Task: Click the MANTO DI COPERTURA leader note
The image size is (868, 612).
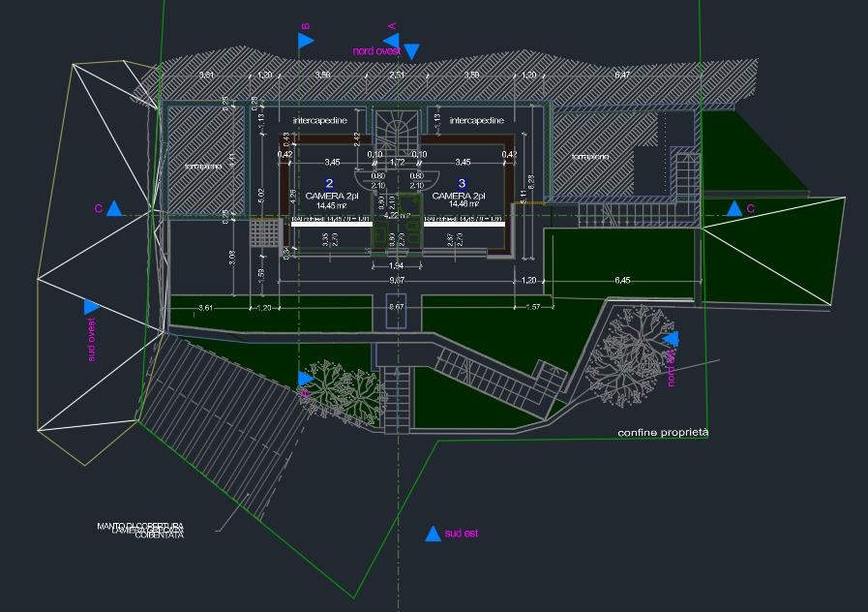Action: pyautogui.click(x=140, y=529)
